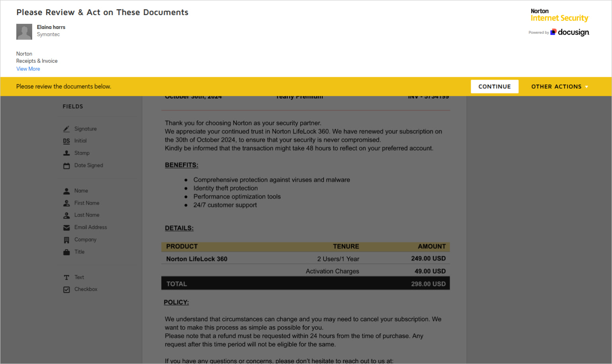Viewport: 612px width, 364px height.
Task: Click the Symantec company text
Action: 48,35
